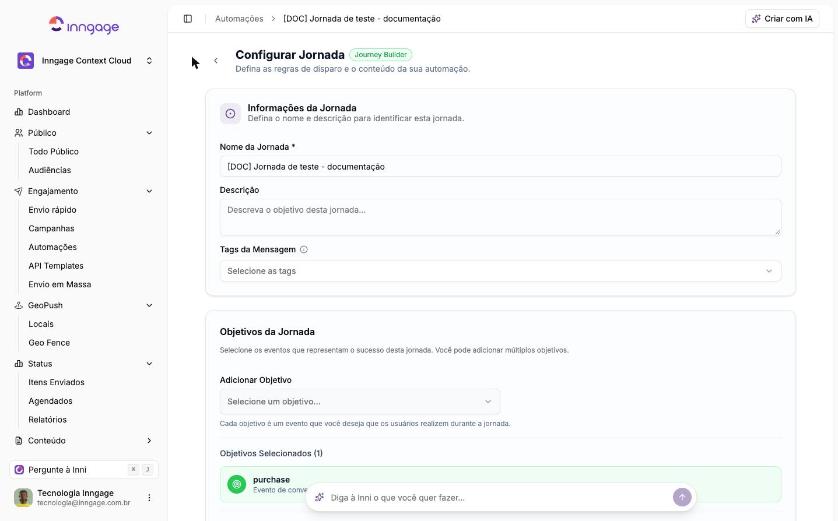This screenshot has width=838, height=521.
Task: Open Audiências
Action: point(50,170)
